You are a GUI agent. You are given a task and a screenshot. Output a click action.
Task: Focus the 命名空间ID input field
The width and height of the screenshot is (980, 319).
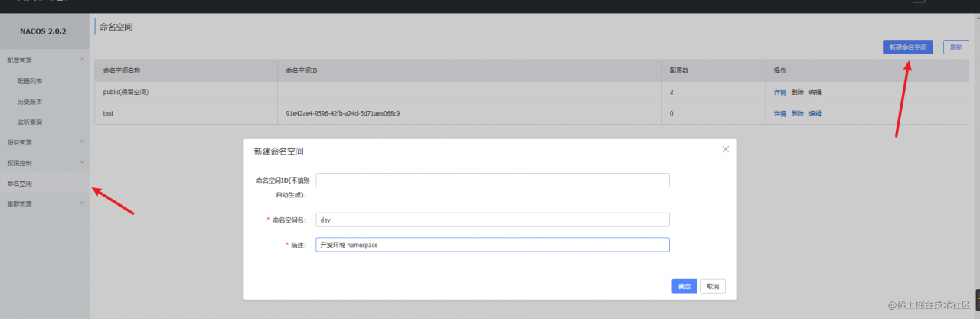492,180
